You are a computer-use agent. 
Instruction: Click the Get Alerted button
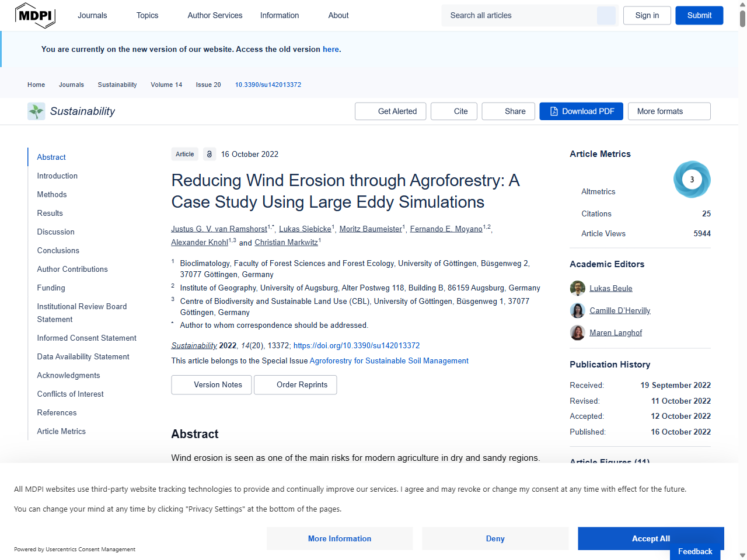390,111
